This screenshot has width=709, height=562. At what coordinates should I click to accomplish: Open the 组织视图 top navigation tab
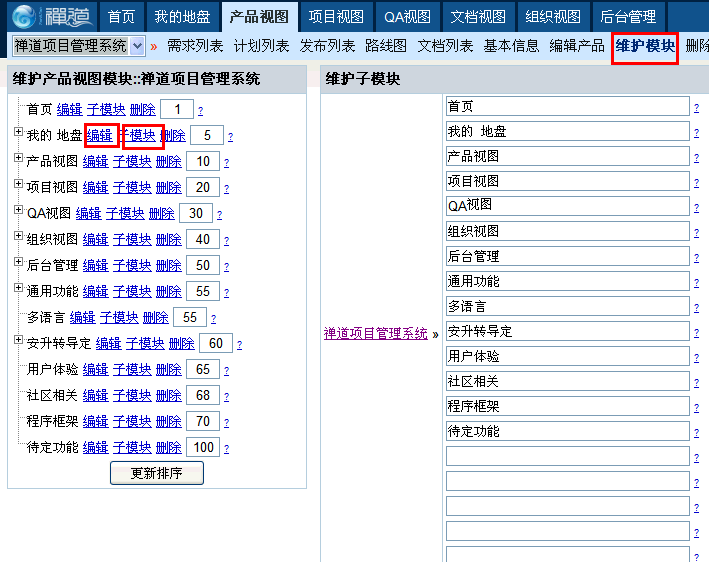point(553,17)
